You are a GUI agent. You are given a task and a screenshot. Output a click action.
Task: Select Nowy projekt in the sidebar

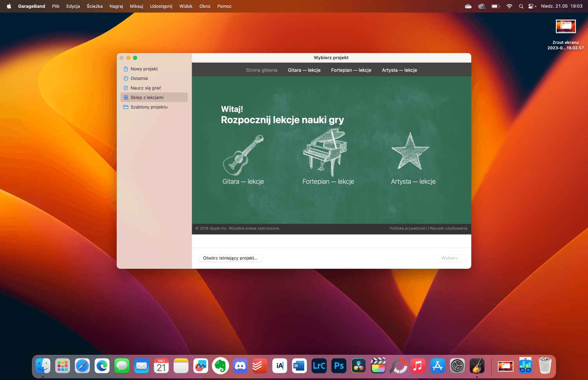point(144,69)
